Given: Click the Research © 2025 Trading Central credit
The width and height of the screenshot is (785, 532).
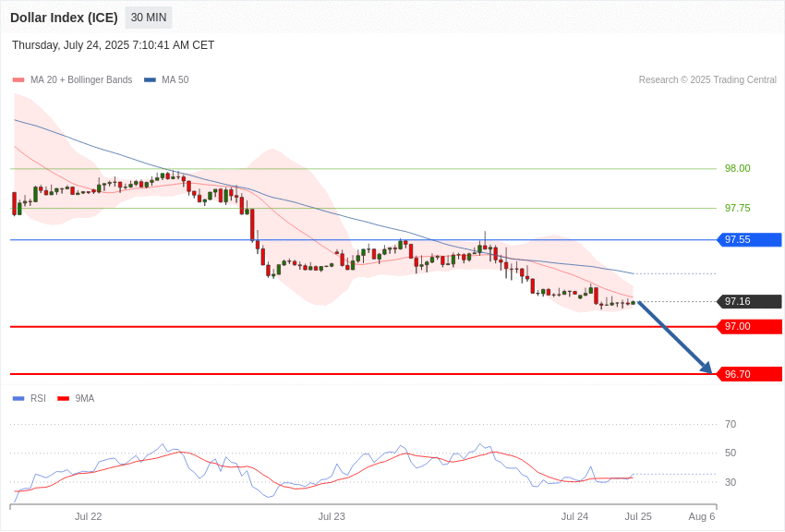Looking at the screenshot, I should pos(707,79).
